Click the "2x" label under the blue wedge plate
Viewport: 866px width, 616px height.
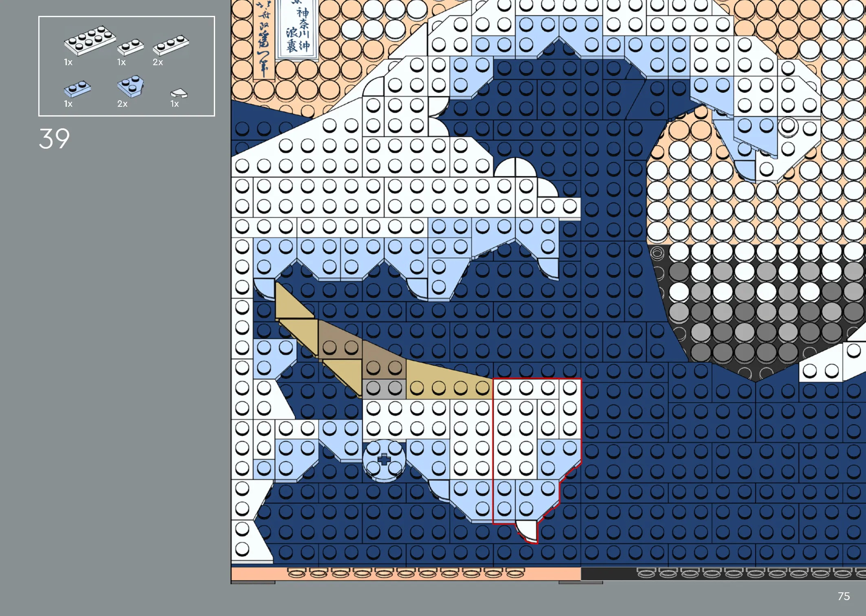click(122, 104)
